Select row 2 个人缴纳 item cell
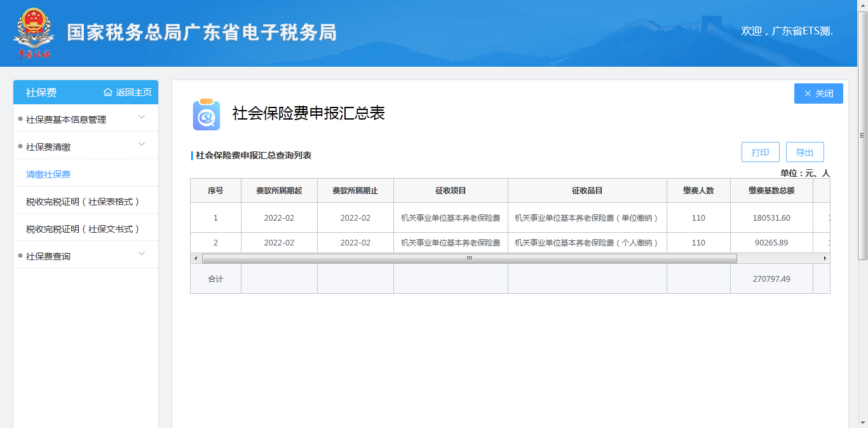Image resolution: width=868 pixels, height=428 pixels. click(x=587, y=243)
